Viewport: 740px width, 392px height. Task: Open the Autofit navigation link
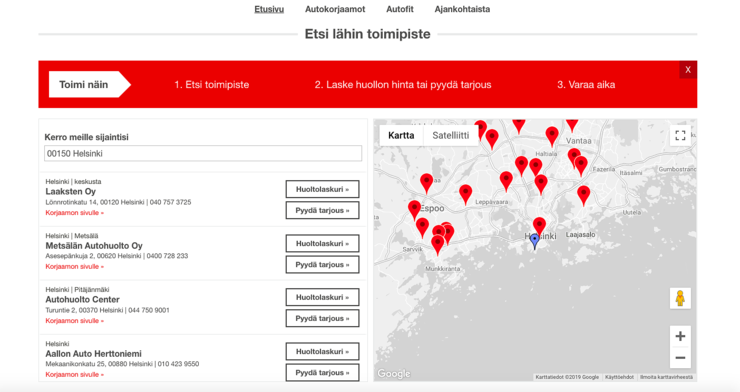pyautogui.click(x=400, y=9)
